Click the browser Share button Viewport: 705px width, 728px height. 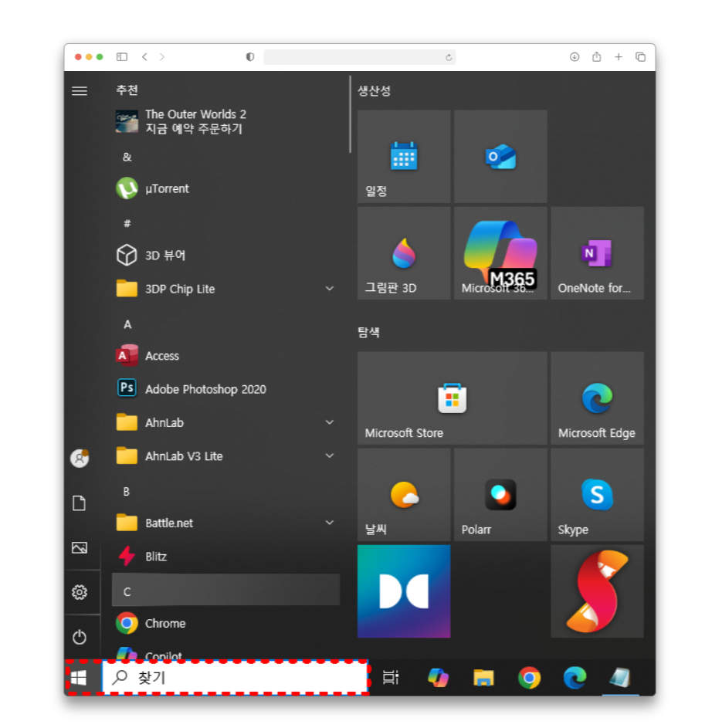596,56
